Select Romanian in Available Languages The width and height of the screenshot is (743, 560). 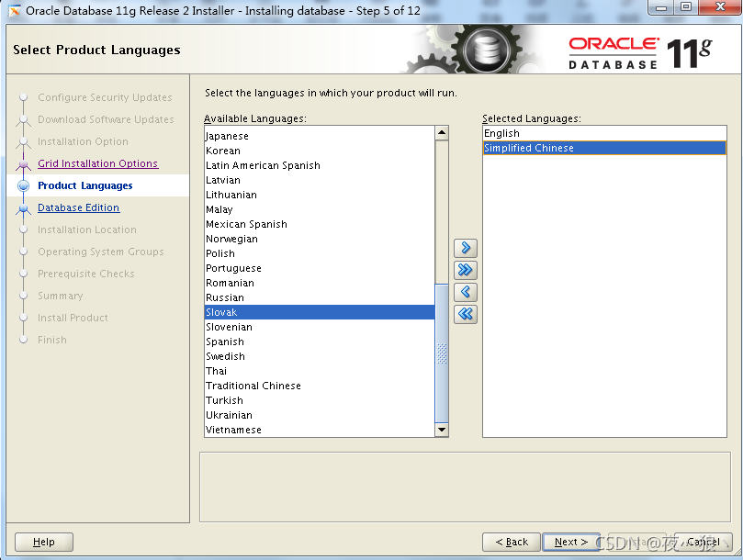pyautogui.click(x=320, y=283)
